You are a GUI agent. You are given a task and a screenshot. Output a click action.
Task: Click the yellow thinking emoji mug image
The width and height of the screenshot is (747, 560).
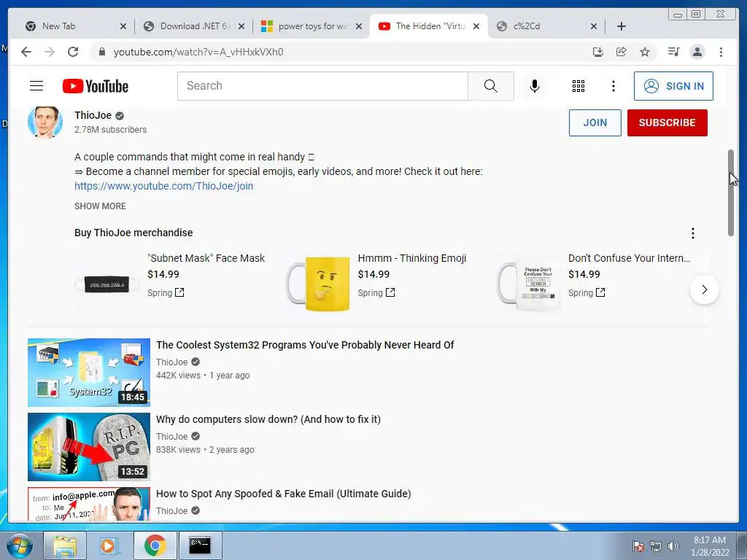coord(318,284)
